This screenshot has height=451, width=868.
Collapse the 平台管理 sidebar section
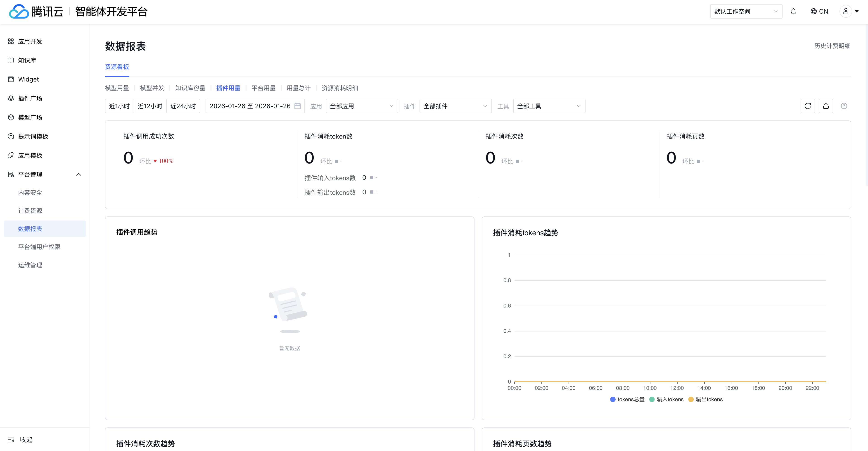[x=78, y=174]
